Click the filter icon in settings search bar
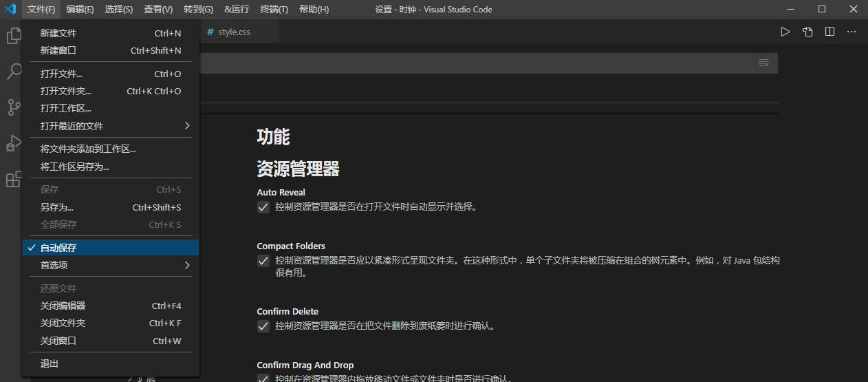Screen dimensions: 868x382 click(763, 63)
